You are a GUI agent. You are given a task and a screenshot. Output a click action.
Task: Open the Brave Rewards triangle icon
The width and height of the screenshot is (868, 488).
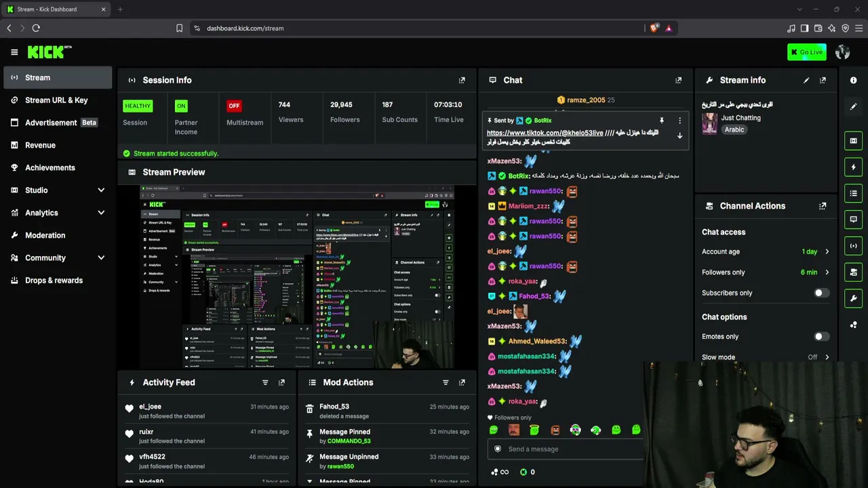click(669, 28)
